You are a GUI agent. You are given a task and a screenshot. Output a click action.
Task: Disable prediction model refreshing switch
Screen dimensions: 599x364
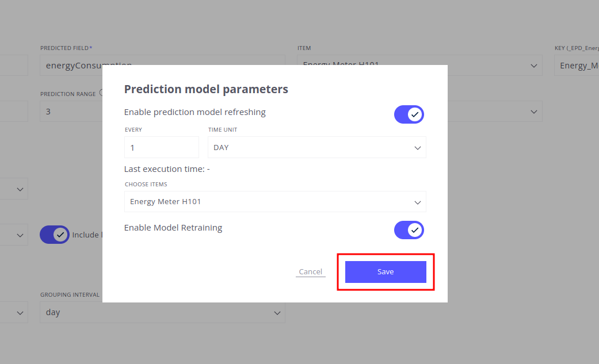(409, 114)
